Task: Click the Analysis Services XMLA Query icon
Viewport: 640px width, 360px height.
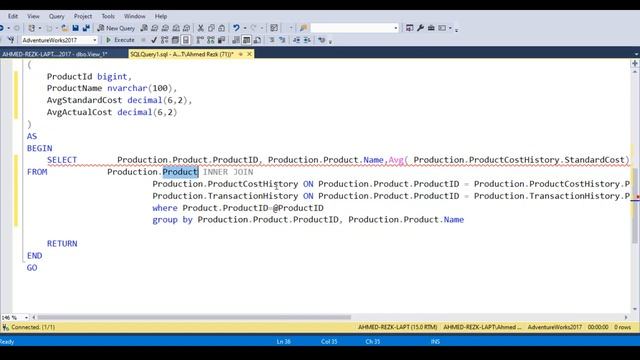Action: 176,28
